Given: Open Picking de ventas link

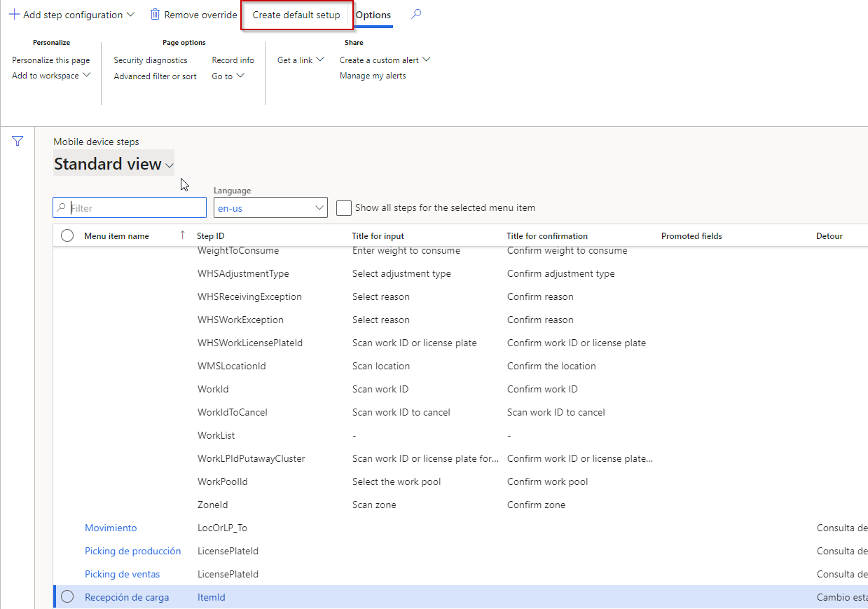Looking at the screenshot, I should click(122, 574).
